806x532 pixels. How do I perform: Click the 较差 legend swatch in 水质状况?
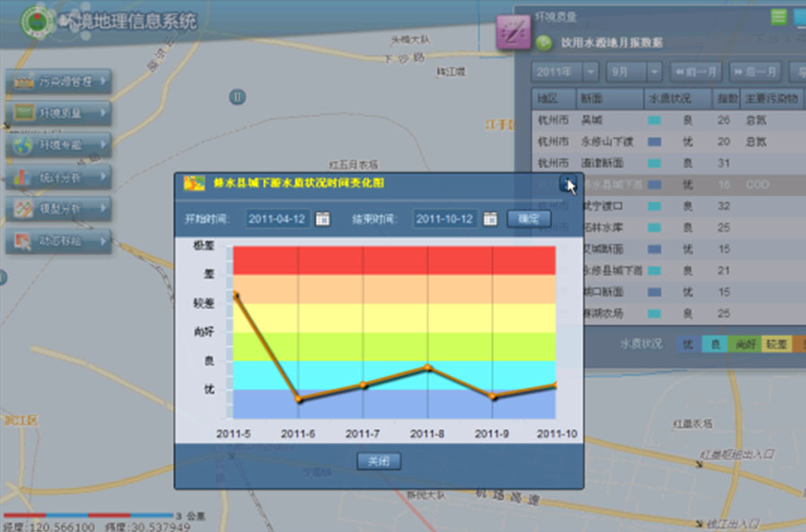[776, 344]
